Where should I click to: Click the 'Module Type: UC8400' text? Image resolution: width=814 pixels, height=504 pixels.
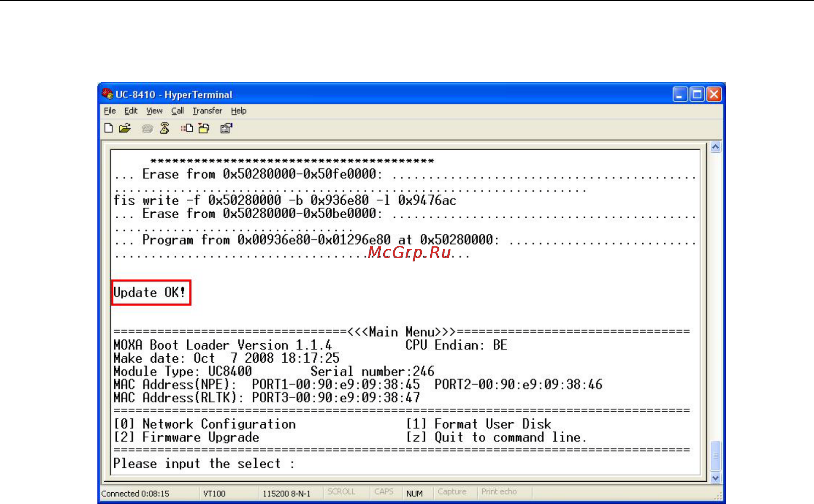183,371
